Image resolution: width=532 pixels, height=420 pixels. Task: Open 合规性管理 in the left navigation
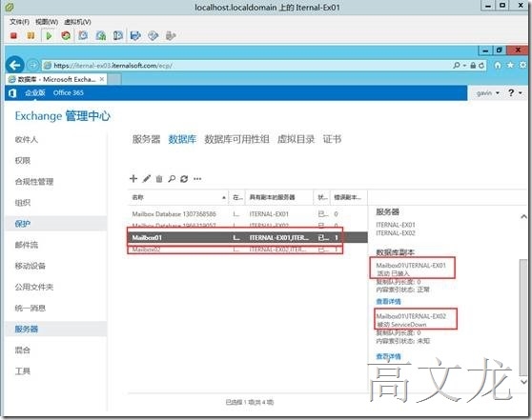tap(34, 182)
